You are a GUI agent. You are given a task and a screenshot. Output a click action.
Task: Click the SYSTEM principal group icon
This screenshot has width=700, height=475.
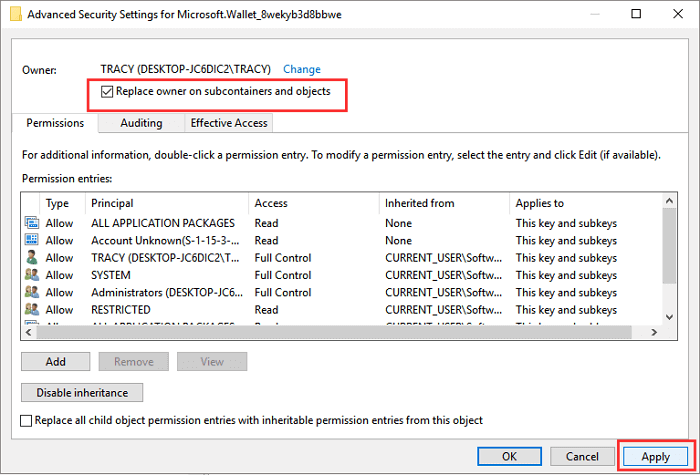coord(30,275)
